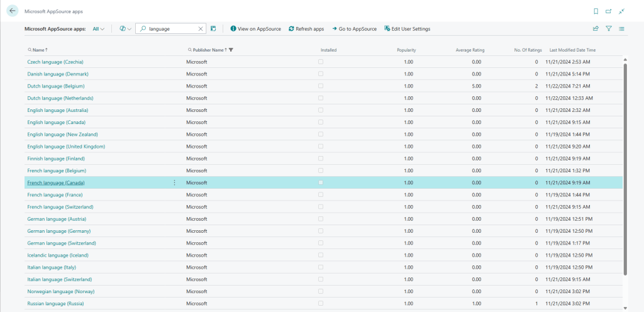644x312 pixels.
Task: Open the Installed column header
Action: point(328,50)
